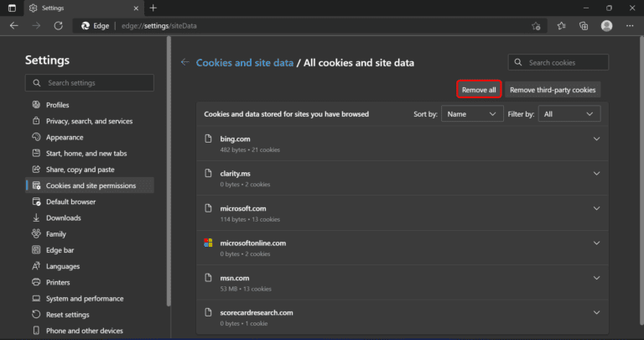The height and width of the screenshot is (340, 644).
Task: Follow the Cookies and site data breadcrumb link
Action: (x=245, y=62)
